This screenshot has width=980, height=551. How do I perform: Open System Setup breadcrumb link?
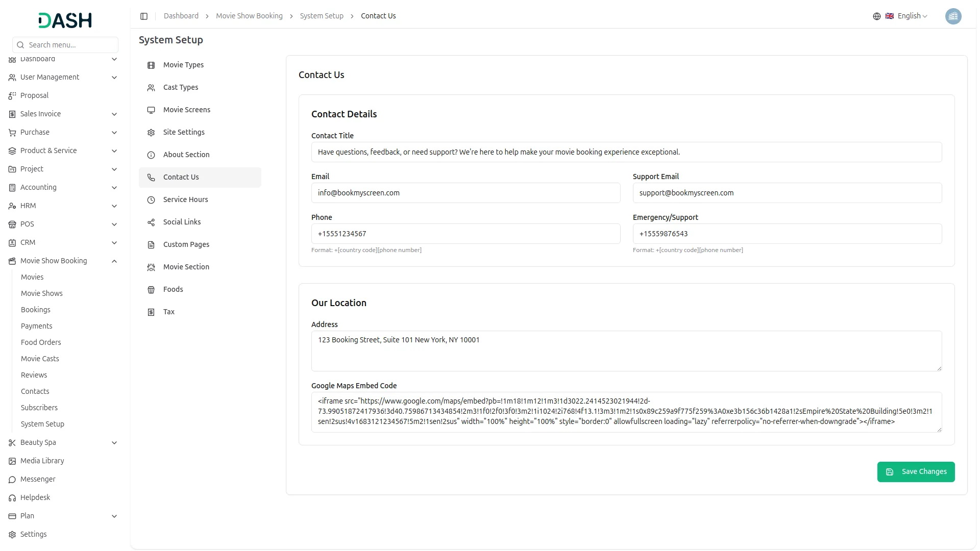[321, 16]
